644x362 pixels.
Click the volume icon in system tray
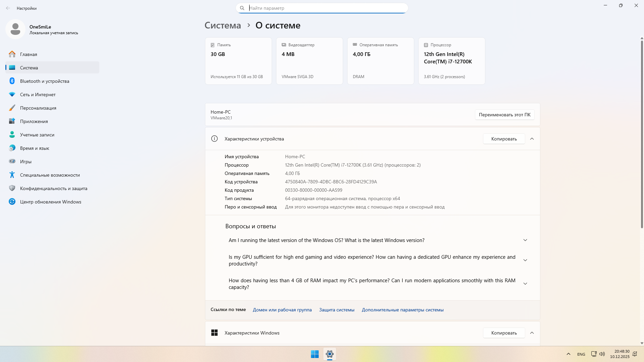602,354
